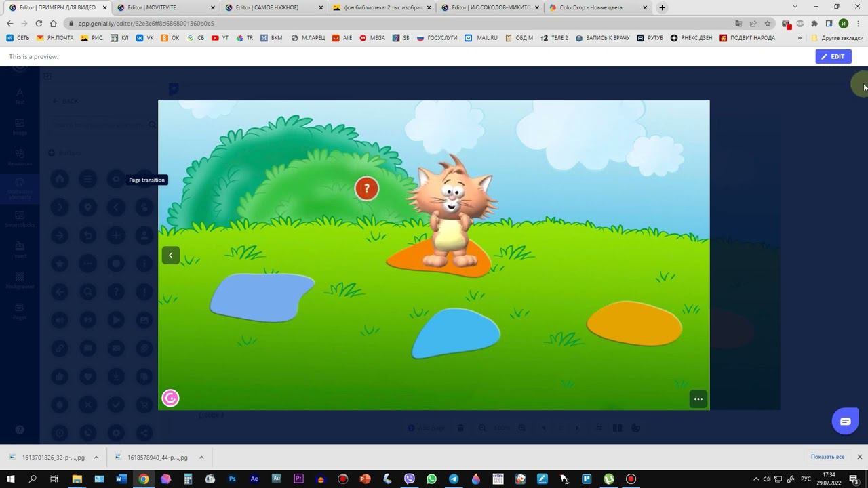The image size is (868, 488).
Task: Close the downloads bar
Action: (x=859, y=457)
